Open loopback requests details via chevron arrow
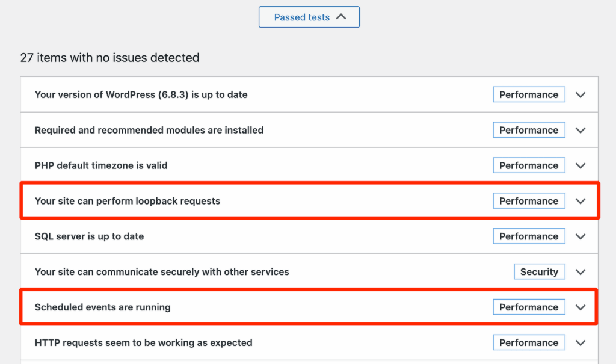This screenshot has width=616, height=364. [580, 202]
